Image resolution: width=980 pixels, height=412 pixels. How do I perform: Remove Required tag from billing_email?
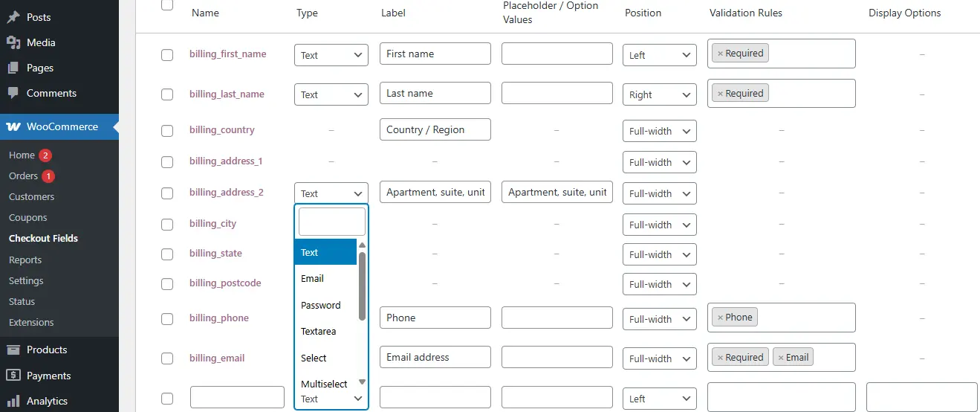pos(719,358)
